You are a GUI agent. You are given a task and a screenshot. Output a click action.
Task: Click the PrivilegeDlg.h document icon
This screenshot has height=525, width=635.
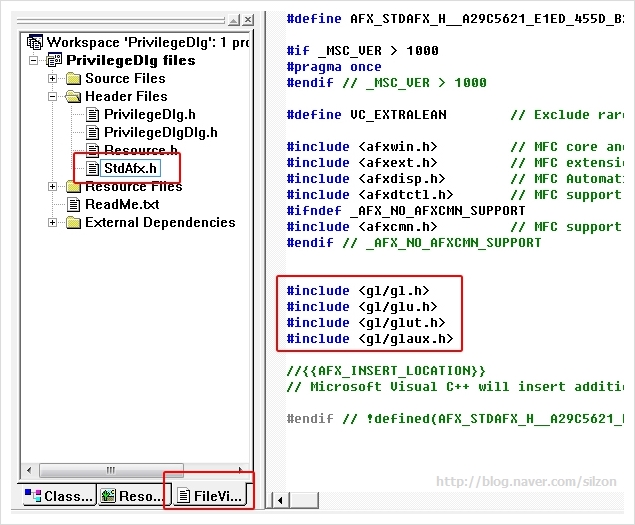(x=92, y=115)
